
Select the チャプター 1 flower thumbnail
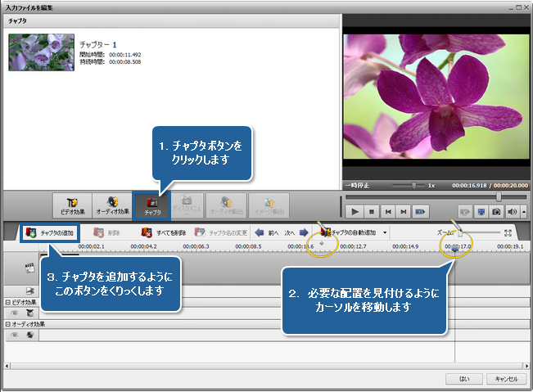41,52
